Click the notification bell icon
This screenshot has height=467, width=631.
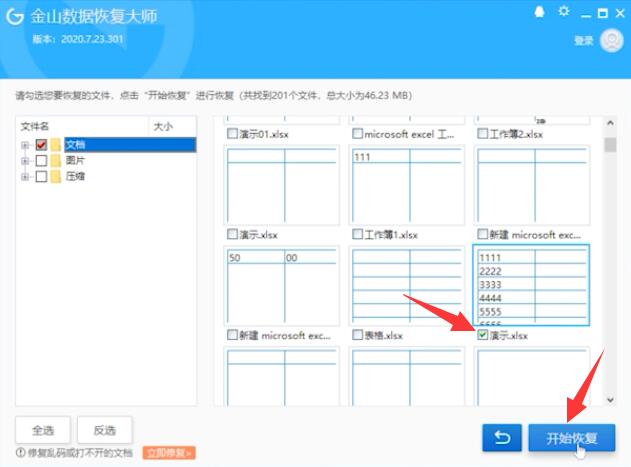tap(539, 12)
